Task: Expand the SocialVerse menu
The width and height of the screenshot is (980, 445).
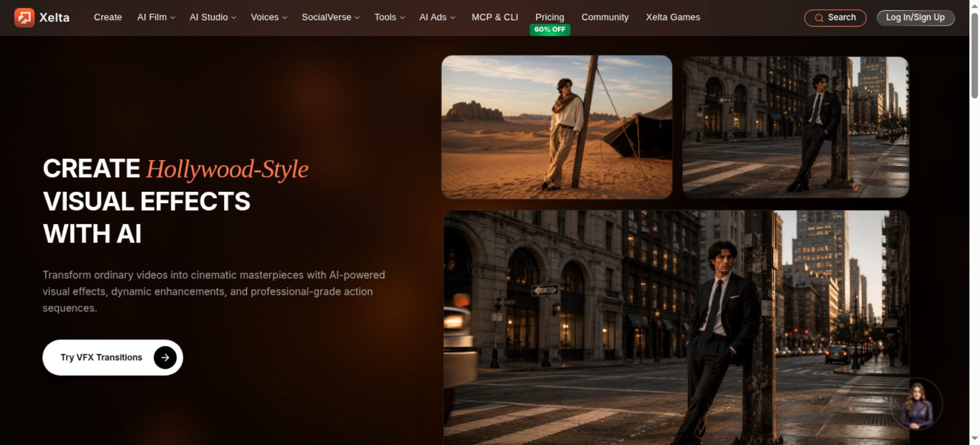Action: coord(331,17)
